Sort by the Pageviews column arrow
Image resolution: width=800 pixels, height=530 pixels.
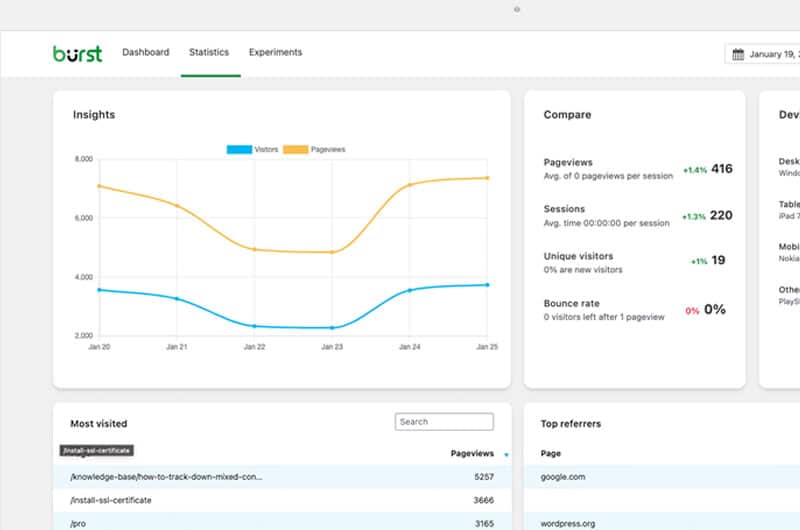506,455
